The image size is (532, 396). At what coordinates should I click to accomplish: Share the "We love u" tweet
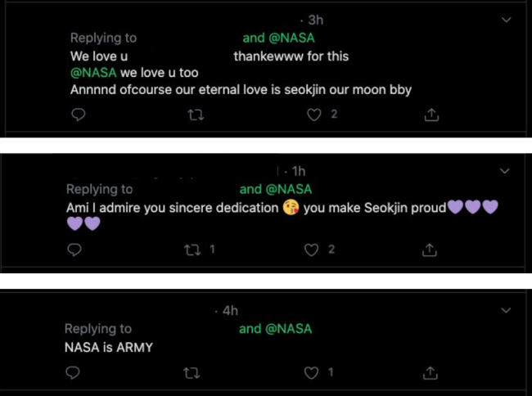coord(432,115)
